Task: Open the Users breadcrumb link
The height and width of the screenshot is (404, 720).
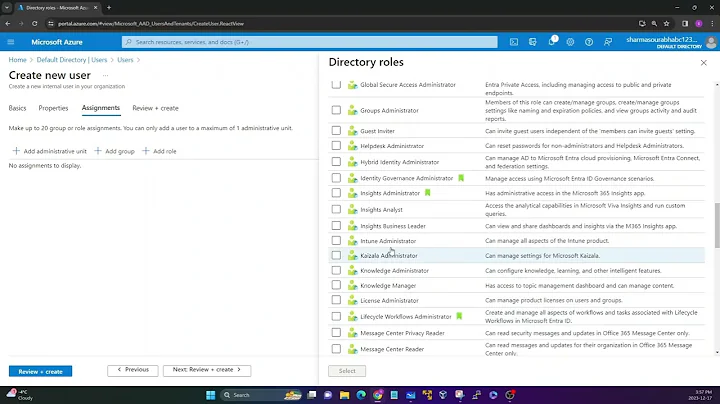Action: 125,60
